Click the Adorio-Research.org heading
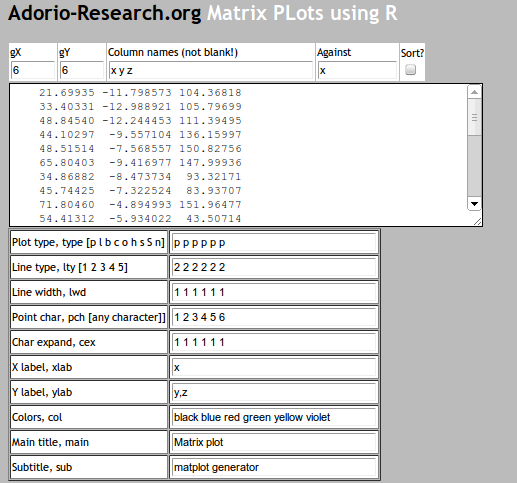Screen dimensions: 517x483 click(105, 13)
